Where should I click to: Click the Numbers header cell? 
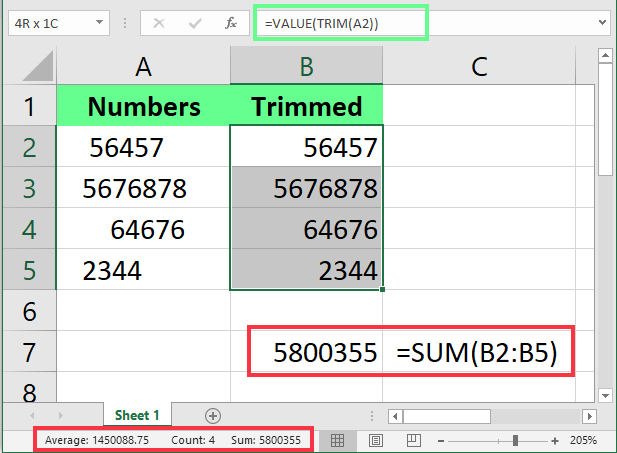coord(143,105)
